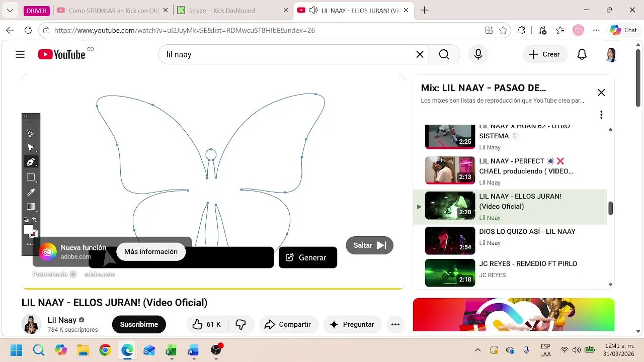The width and height of the screenshot is (644, 362).
Task: Subscribe with the Suscribirme button
Action: (x=139, y=324)
